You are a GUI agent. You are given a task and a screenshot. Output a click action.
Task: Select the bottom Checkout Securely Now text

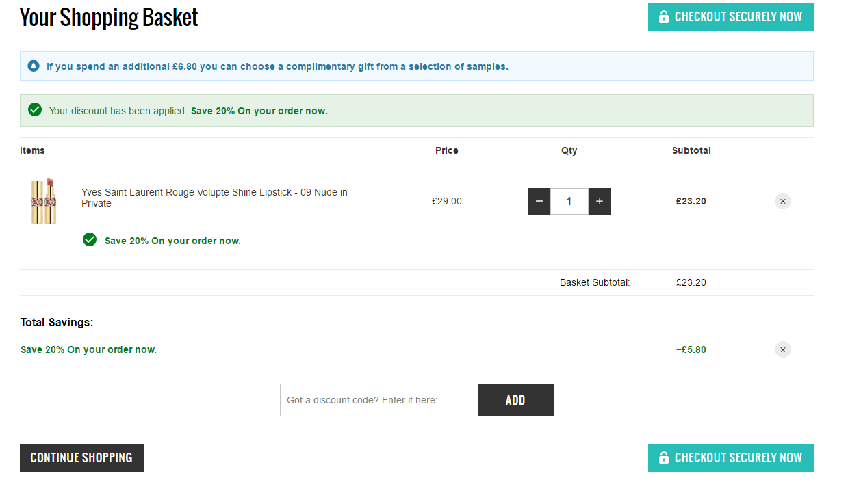coord(738,458)
